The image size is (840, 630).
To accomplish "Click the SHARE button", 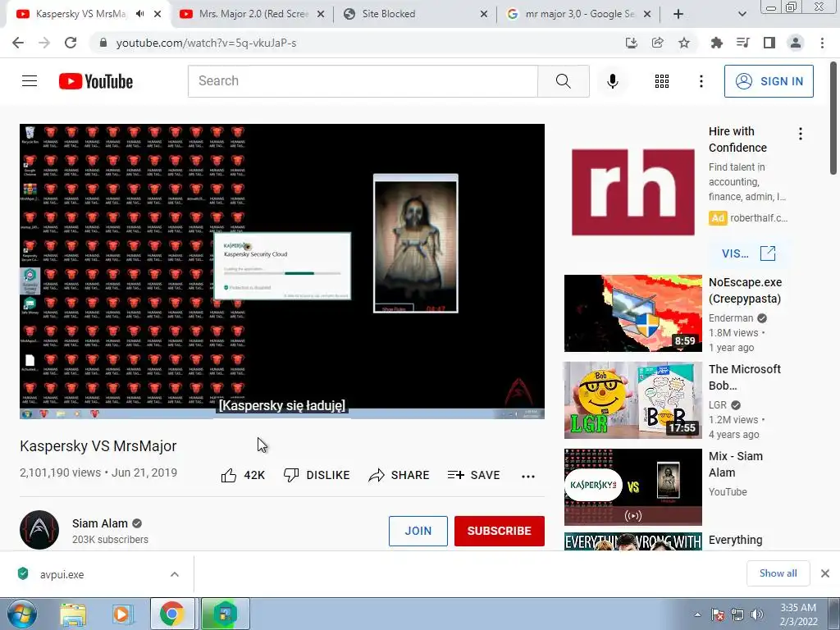I will coord(399,475).
